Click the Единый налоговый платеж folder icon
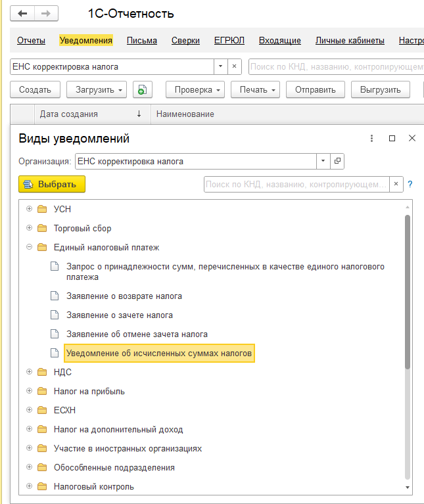The image size is (424, 504). 42,247
